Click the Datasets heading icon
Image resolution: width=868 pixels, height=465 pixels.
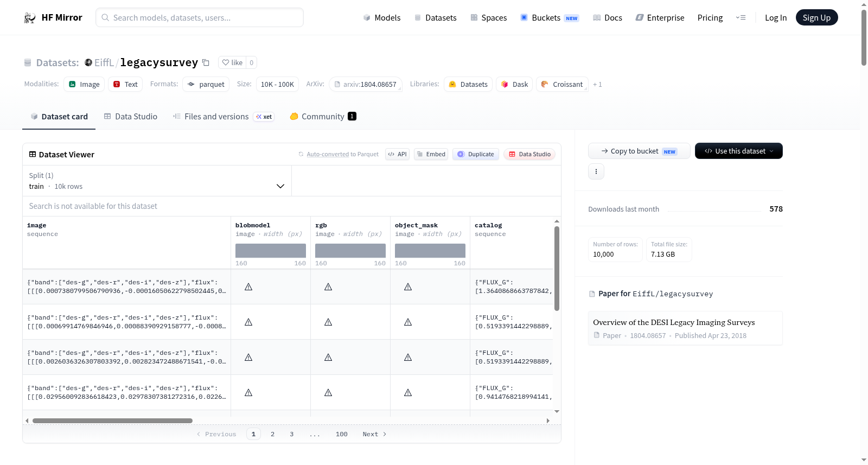pyautogui.click(x=28, y=63)
